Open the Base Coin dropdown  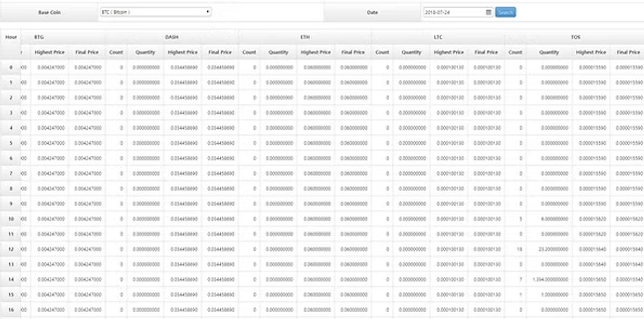(x=155, y=12)
